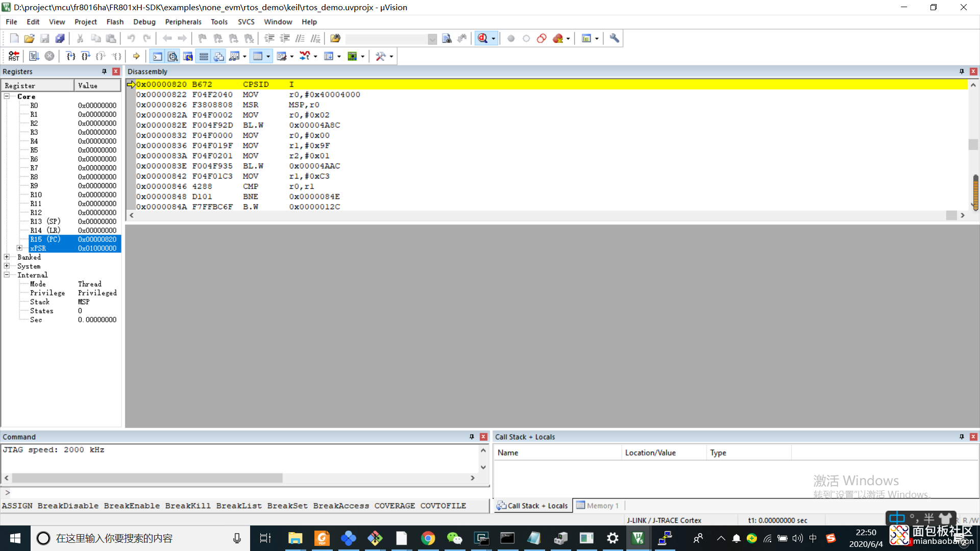Expand the xPSR register node

(19, 248)
